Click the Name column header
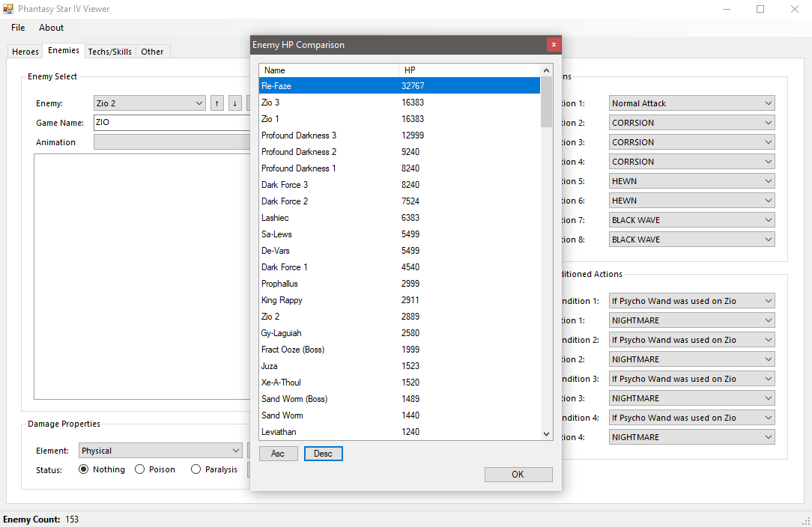 329,70
